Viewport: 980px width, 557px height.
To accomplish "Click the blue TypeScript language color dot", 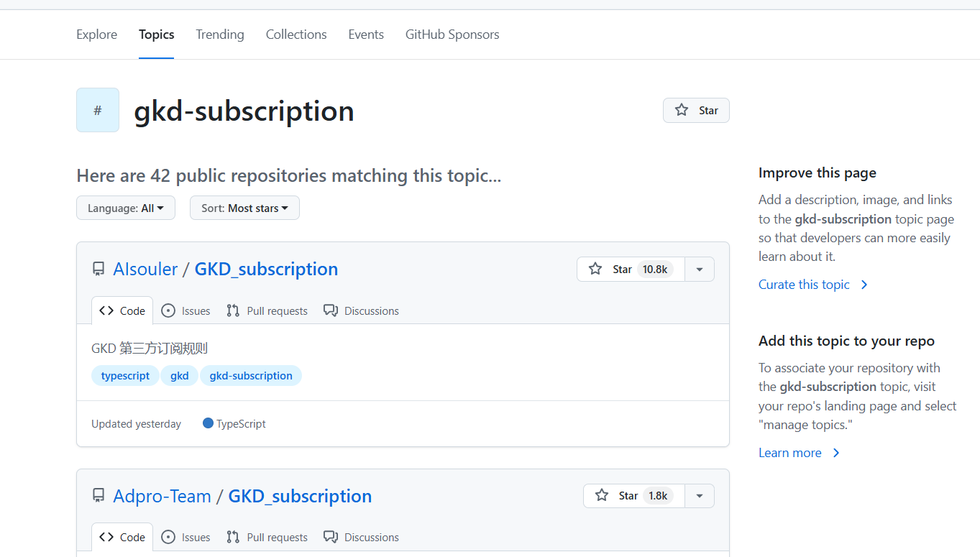I will coord(208,423).
